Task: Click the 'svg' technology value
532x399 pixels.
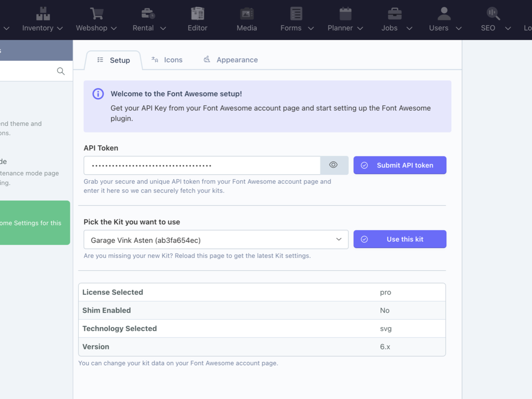Action: 386,329
